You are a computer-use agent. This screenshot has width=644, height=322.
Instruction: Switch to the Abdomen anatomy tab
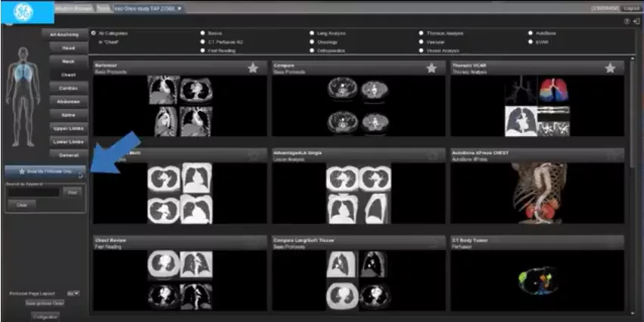pos(69,101)
